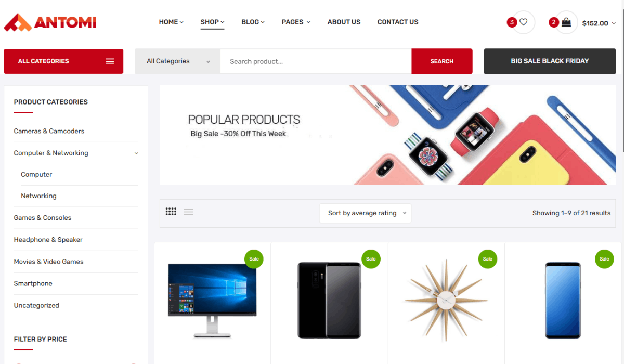Go to the Contact Us page

click(x=398, y=22)
